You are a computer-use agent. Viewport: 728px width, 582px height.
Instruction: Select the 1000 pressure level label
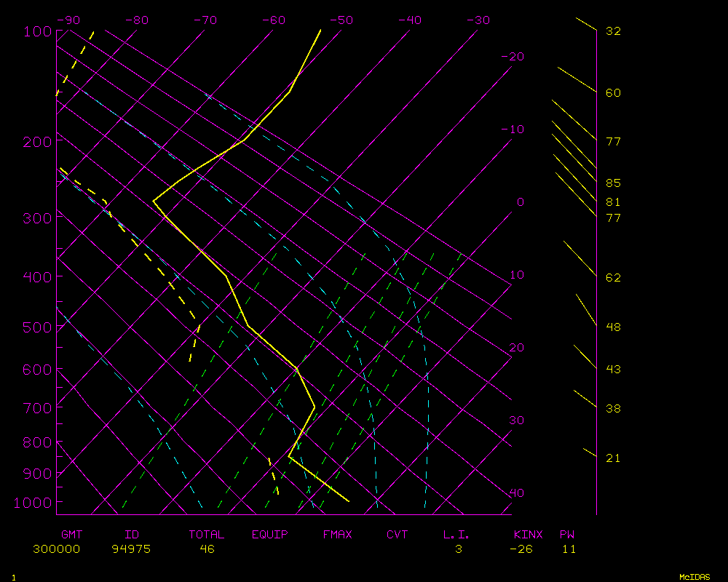[33, 503]
